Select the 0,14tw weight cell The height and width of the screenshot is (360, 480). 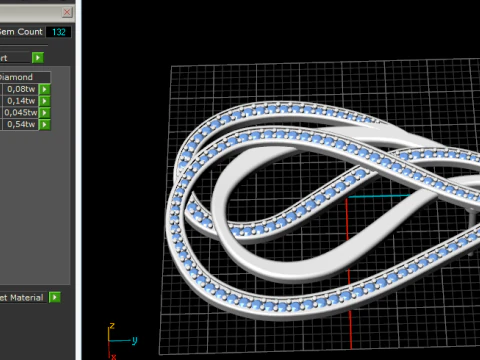[20, 101]
